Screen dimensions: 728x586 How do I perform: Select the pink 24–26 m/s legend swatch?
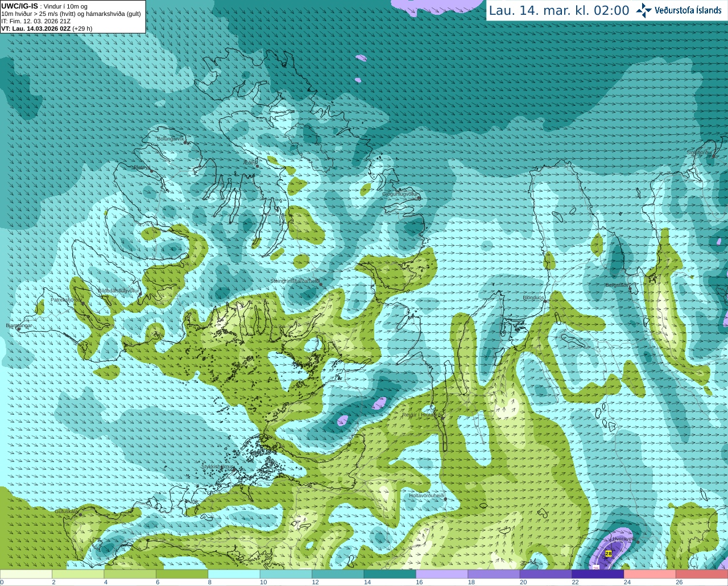coord(650,574)
